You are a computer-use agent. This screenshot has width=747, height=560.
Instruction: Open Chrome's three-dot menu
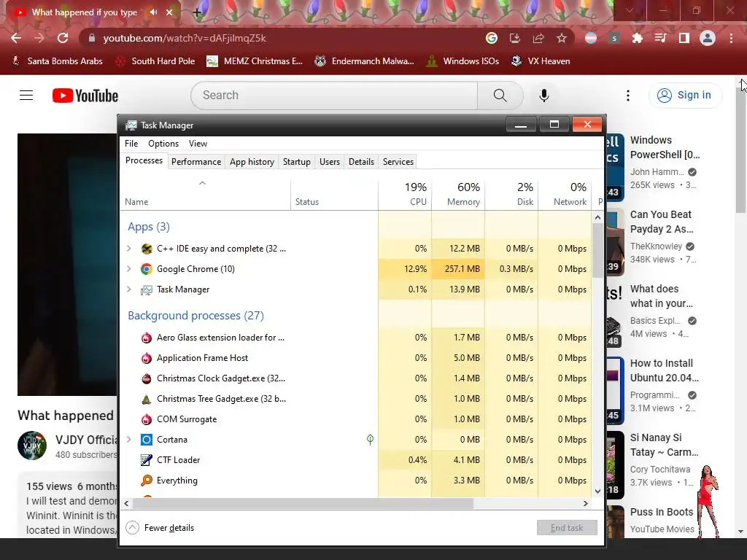(x=731, y=38)
